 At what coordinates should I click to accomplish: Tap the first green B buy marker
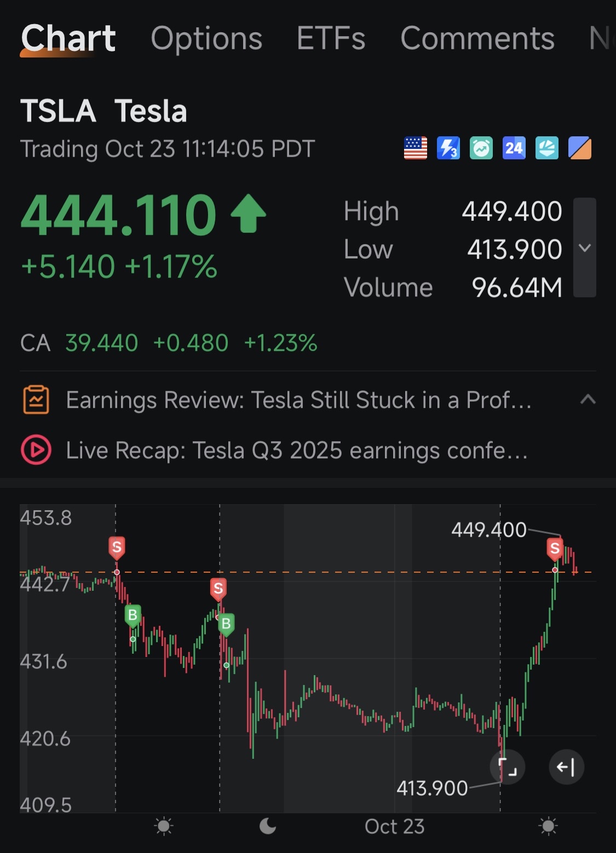click(x=133, y=616)
